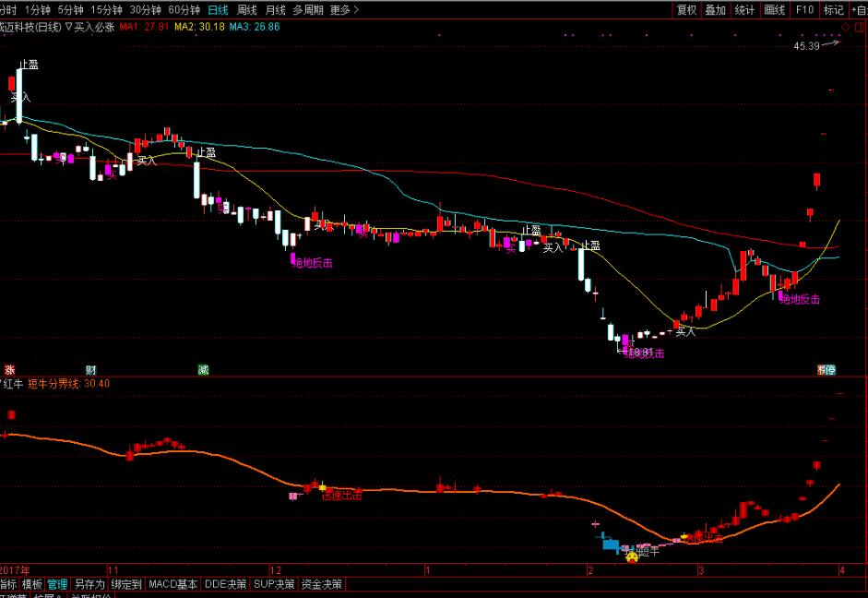Open F10 company info
This screenshot has height=598, width=868.
click(x=804, y=9)
